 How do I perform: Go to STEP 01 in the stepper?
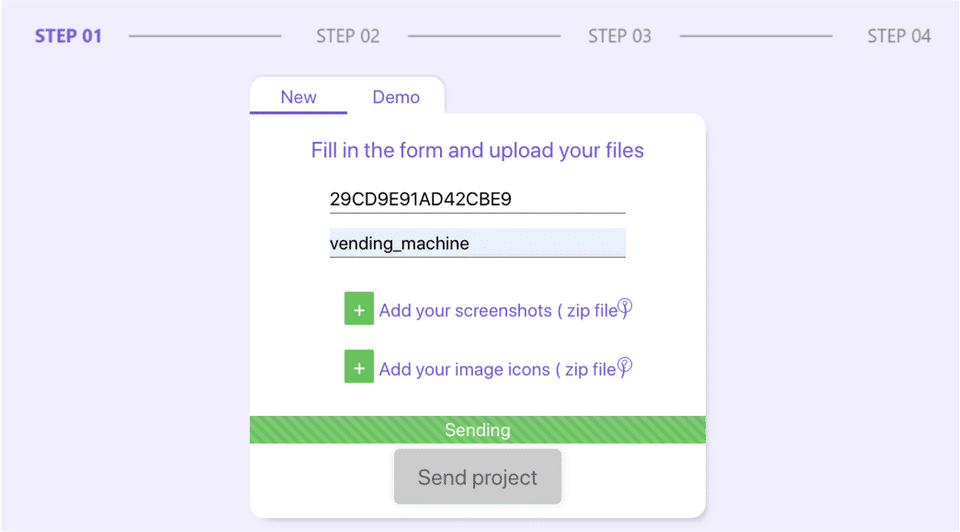tap(68, 36)
